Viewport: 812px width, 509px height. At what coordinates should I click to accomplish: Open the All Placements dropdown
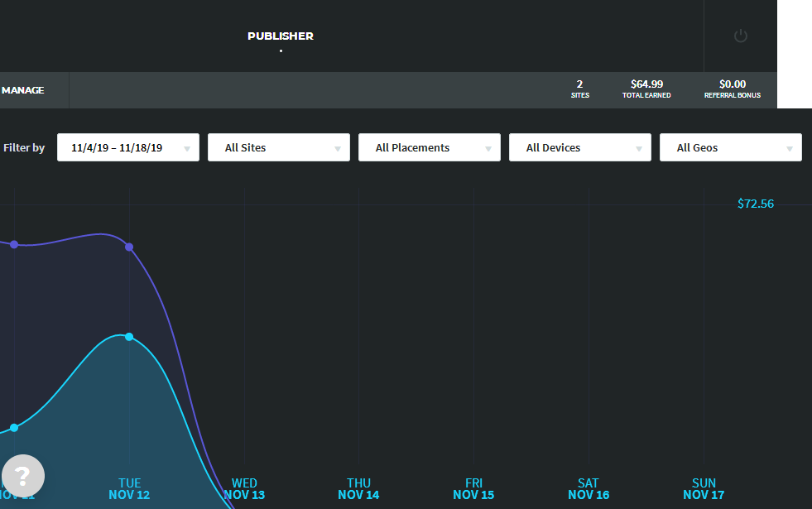pyautogui.click(x=430, y=147)
